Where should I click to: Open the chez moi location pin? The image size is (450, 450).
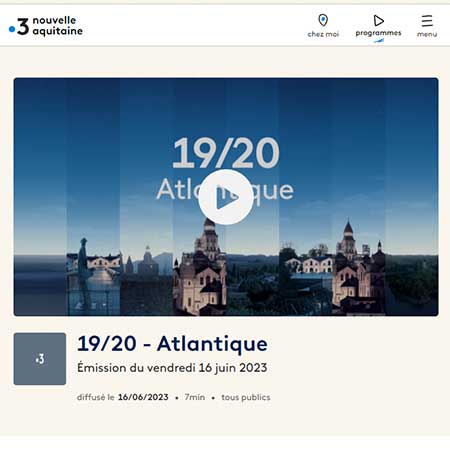pos(323,20)
